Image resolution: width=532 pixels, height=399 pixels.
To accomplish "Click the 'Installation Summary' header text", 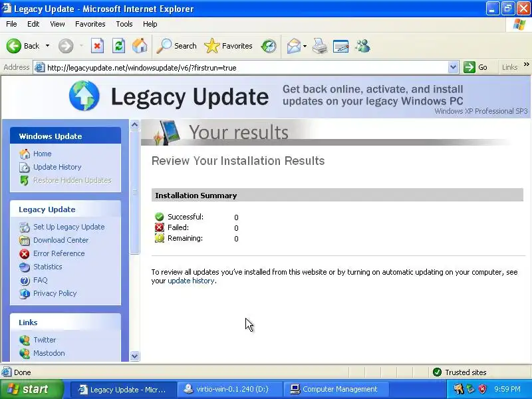I will coord(196,196).
